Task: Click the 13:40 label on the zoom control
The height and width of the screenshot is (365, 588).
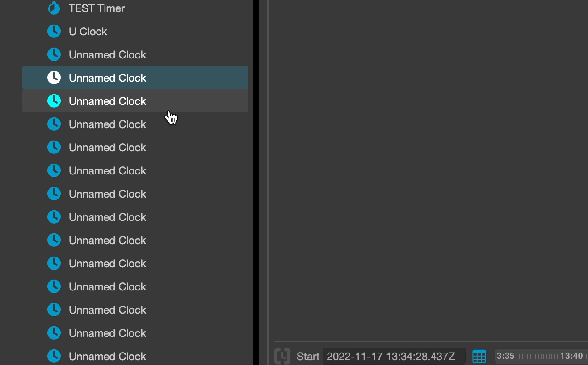Action: pos(571,356)
